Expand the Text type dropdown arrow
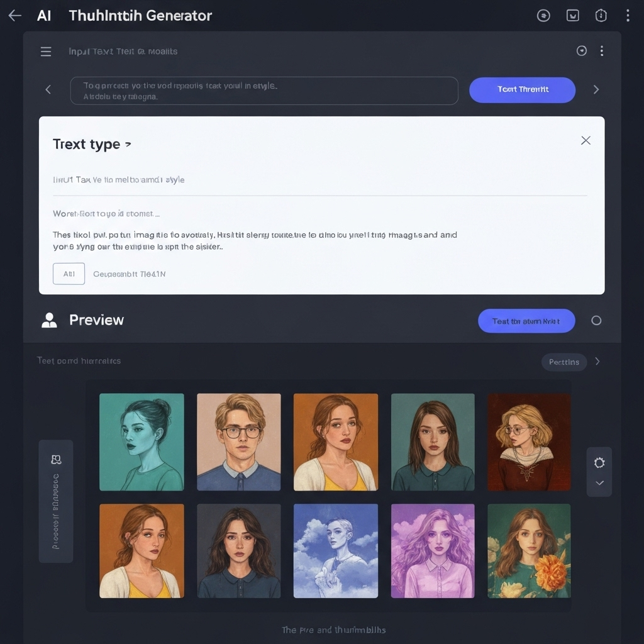The width and height of the screenshot is (644, 644). click(x=128, y=144)
